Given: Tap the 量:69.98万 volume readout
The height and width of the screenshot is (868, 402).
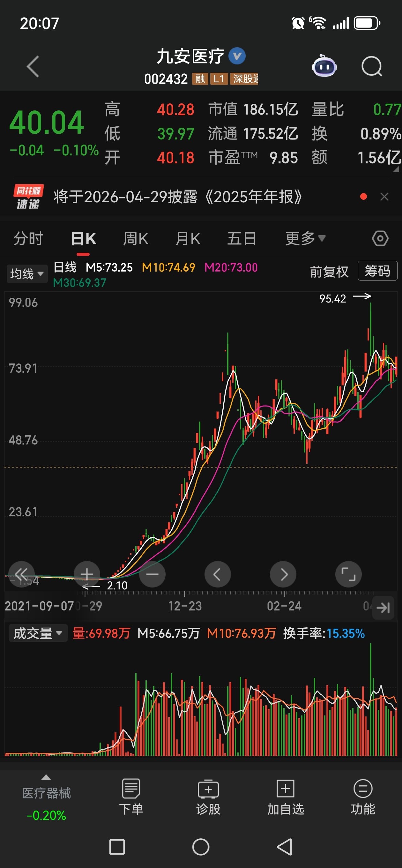Looking at the screenshot, I should [x=101, y=633].
